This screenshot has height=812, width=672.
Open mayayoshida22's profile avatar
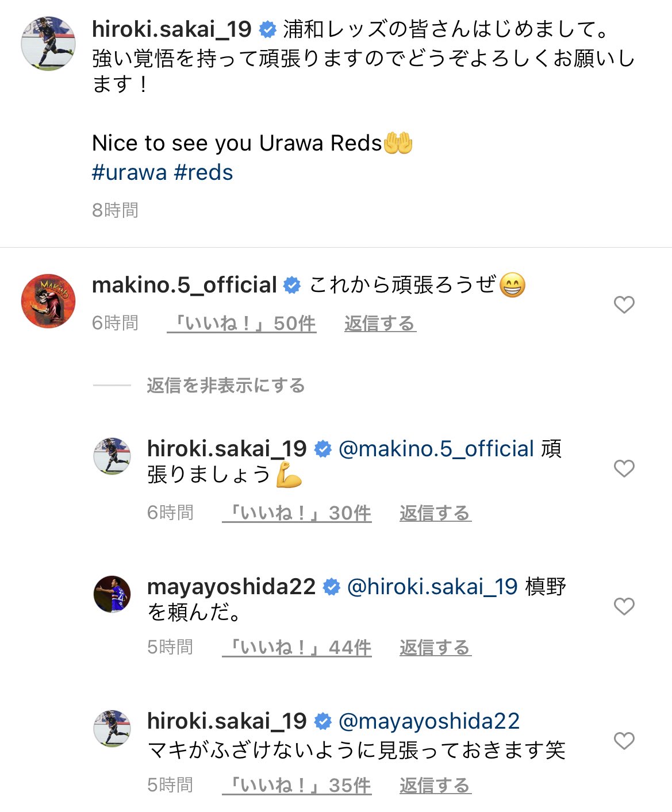tap(112, 594)
